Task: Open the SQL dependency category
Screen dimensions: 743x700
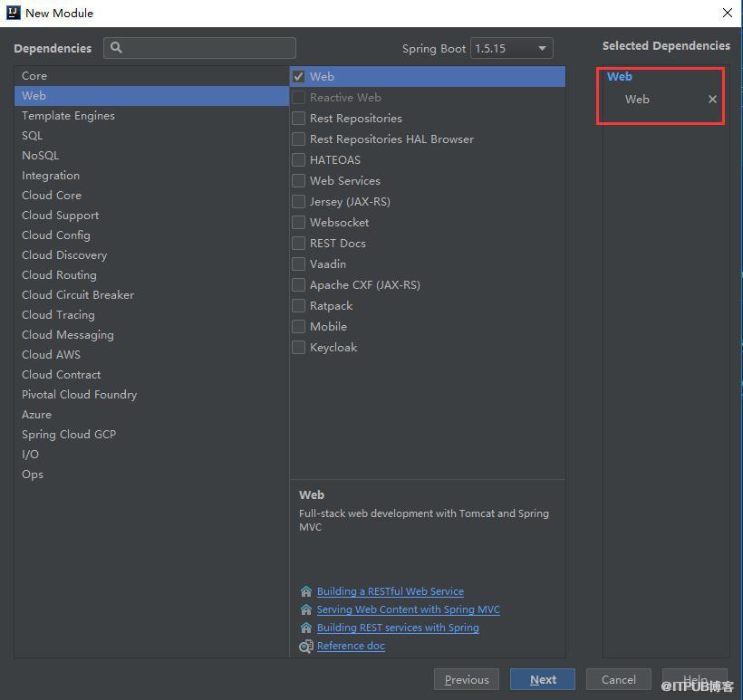Action: point(151,136)
